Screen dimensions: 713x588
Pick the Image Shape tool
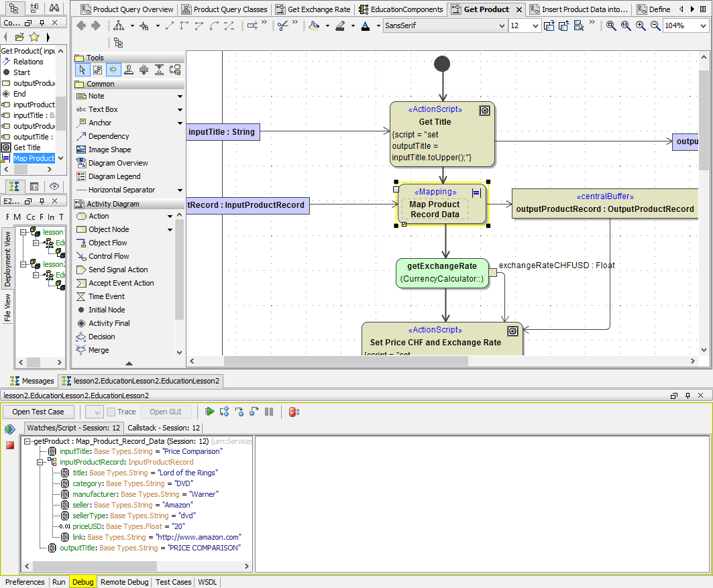[x=109, y=150]
